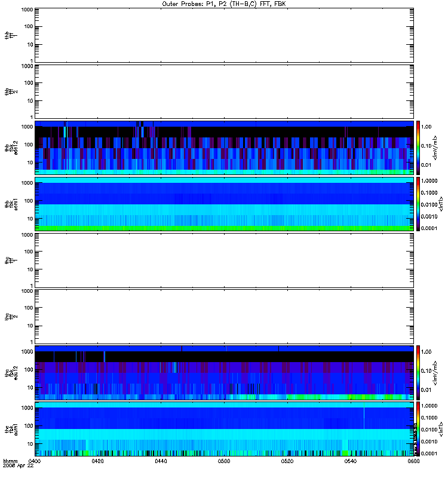This screenshot has height=478, width=448.
Task: Click the color bar beside thb fbk edc12
Action: pyautogui.click(x=418, y=148)
